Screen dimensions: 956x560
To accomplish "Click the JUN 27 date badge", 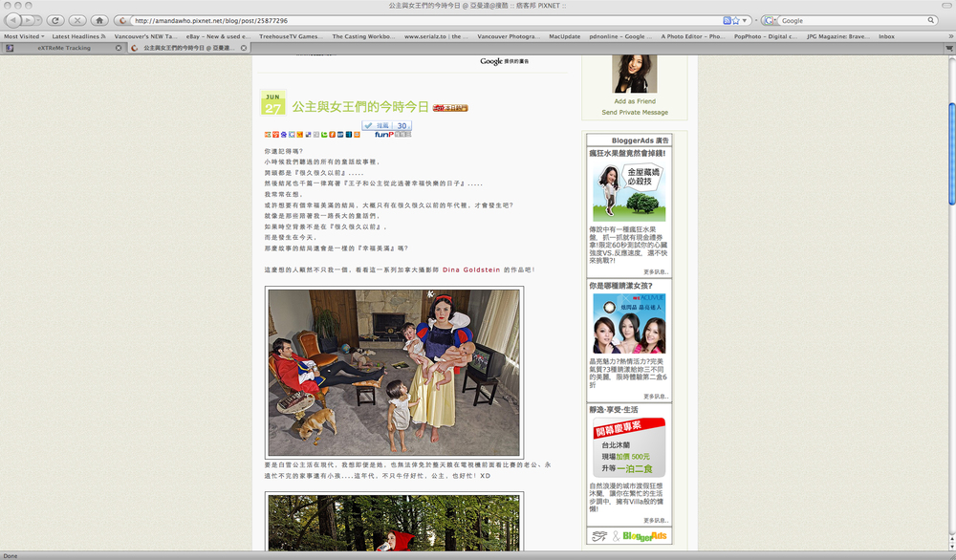I will tap(272, 103).
